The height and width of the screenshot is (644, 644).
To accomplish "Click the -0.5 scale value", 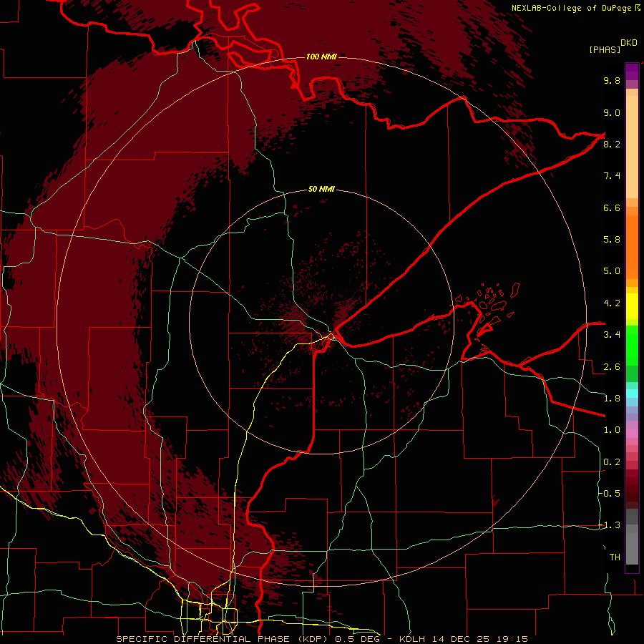I will 610,493.
